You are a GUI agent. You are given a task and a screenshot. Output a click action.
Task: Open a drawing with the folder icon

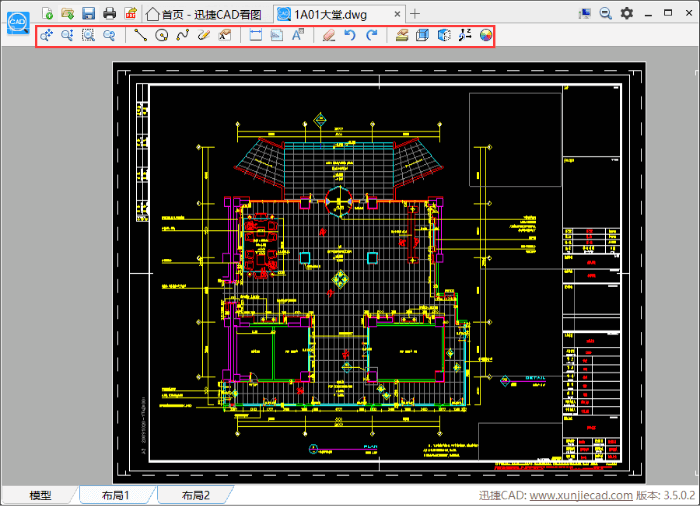point(67,13)
